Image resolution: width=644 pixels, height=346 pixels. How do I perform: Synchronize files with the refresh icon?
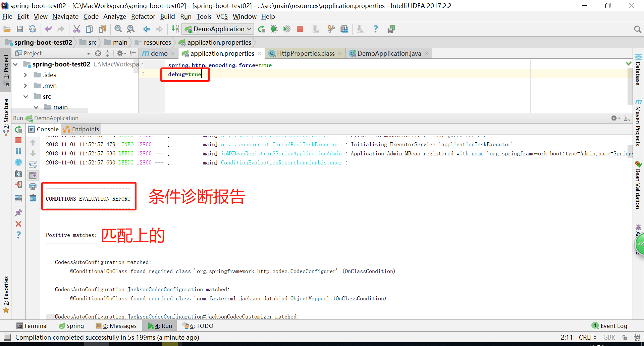pos(33,29)
